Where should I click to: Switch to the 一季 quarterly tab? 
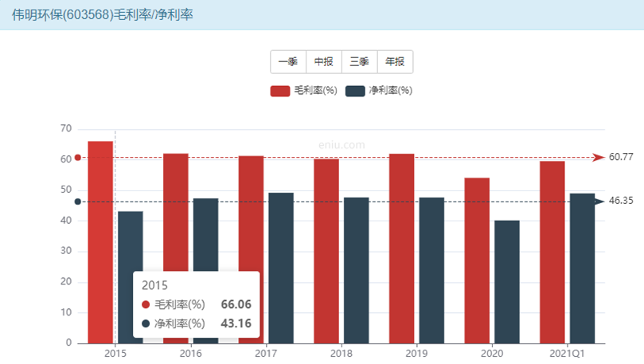pos(288,62)
